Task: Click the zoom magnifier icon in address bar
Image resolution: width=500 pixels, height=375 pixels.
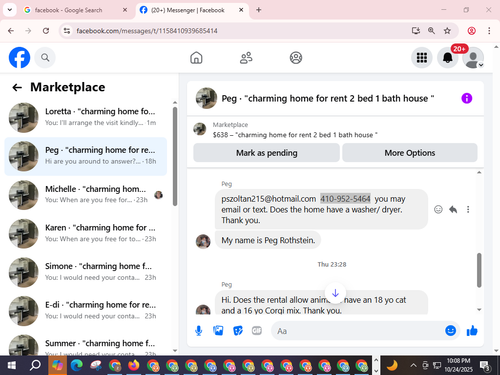Action: (431, 31)
